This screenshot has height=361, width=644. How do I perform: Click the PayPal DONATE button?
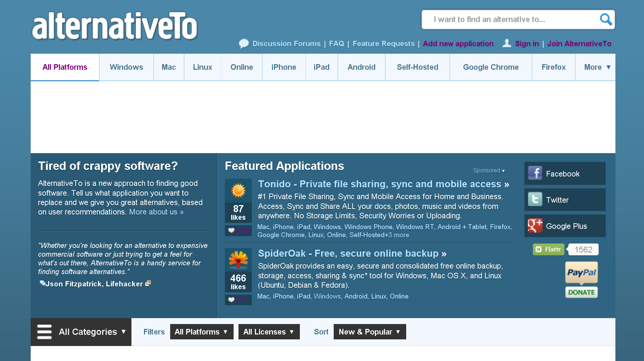click(582, 292)
